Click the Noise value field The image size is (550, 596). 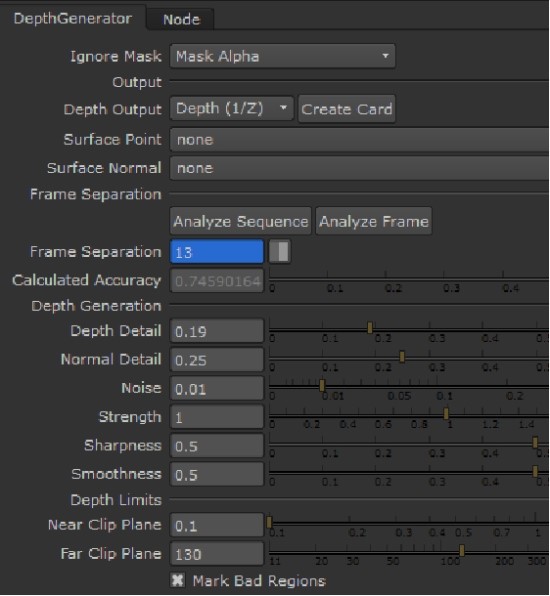tap(217, 388)
